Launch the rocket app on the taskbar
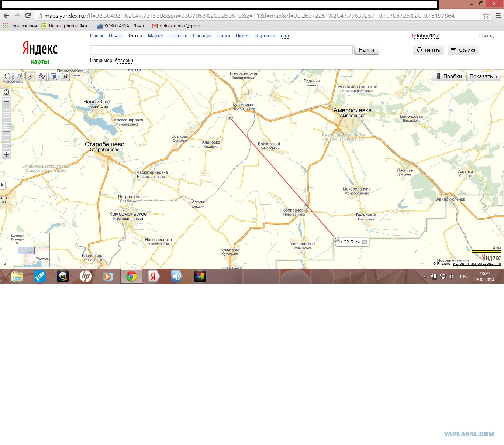504x445 pixels. click(x=40, y=276)
